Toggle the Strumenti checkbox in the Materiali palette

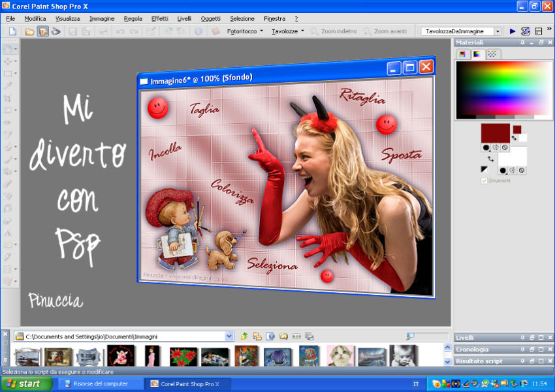pyautogui.click(x=484, y=181)
